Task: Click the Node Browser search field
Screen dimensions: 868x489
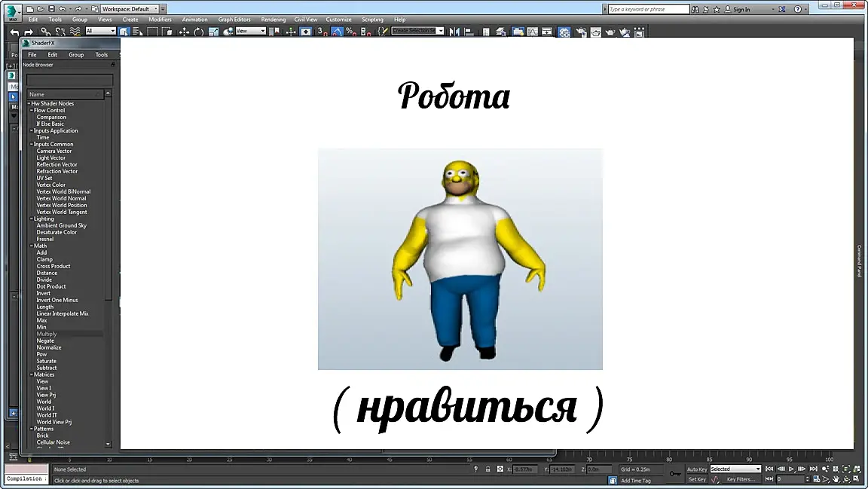Action: click(70, 81)
